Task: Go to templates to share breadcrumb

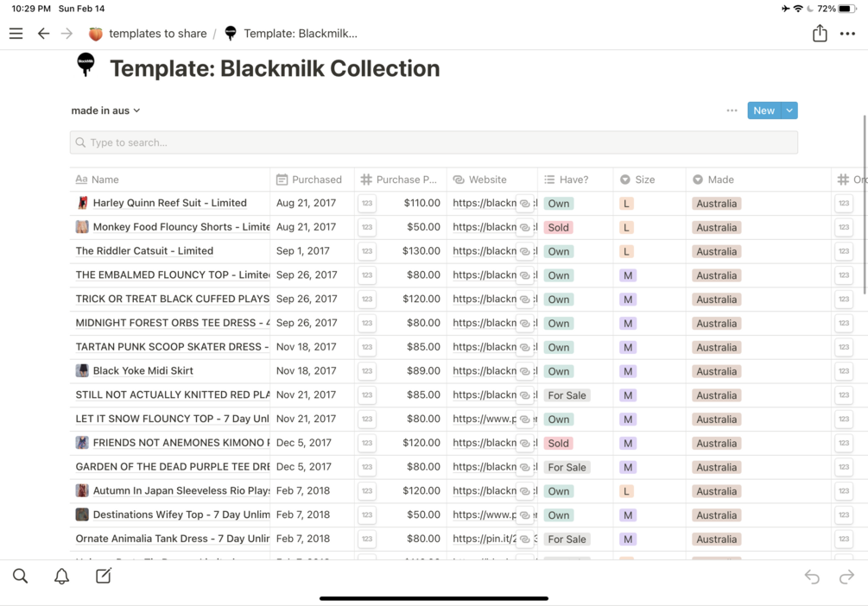Action: click(158, 34)
